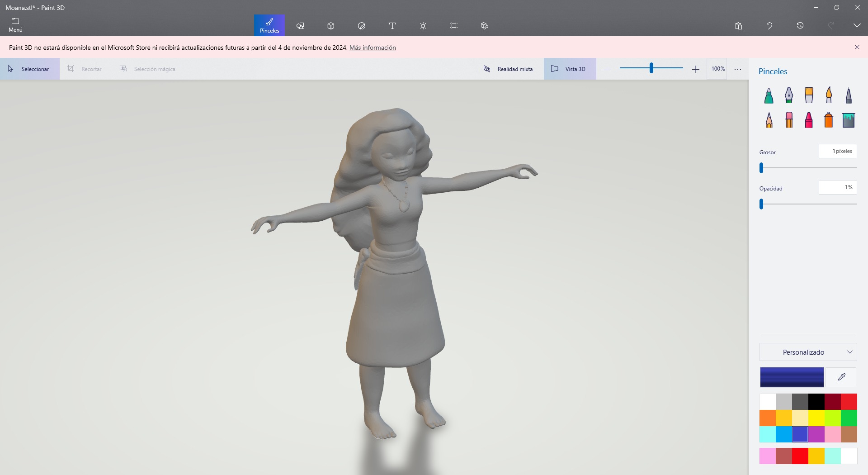Select the Calligraphy pen brush
The width and height of the screenshot is (868, 475).
pos(789,95)
